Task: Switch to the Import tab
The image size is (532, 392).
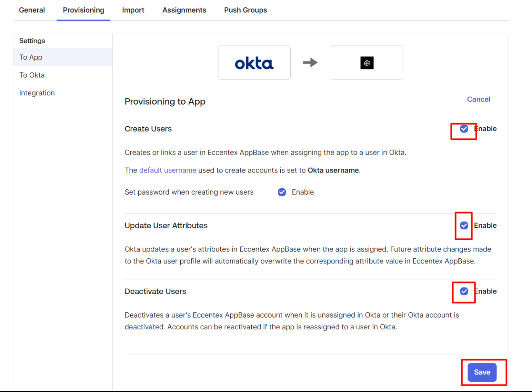Action: click(133, 10)
